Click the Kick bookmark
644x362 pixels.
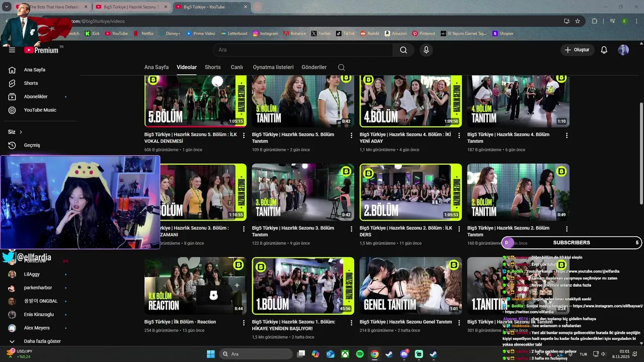[92, 34]
